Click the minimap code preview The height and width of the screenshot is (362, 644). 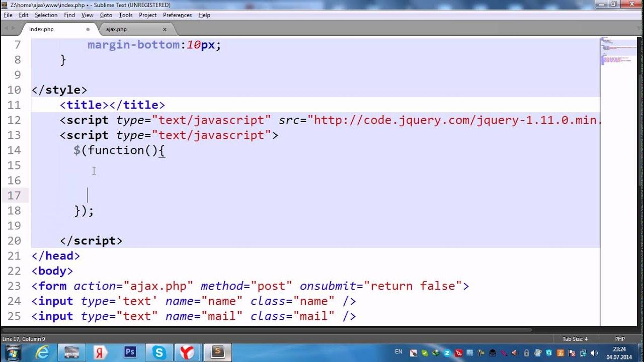pyautogui.click(x=618, y=50)
